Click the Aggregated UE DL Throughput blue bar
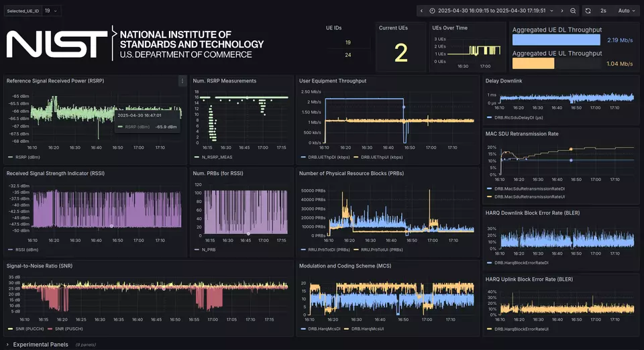 pyautogui.click(x=556, y=40)
